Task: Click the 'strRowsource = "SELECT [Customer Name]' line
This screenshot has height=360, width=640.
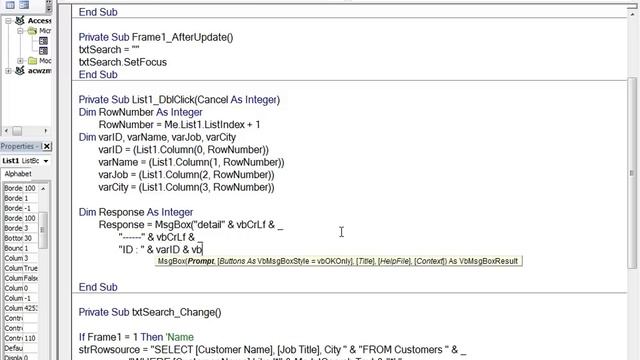Action: tap(272, 350)
